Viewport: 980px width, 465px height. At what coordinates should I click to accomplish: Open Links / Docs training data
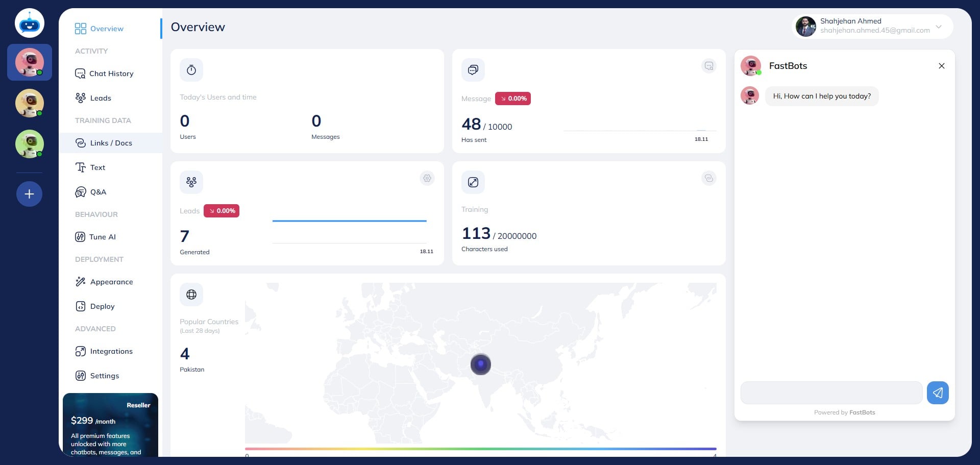tap(111, 143)
